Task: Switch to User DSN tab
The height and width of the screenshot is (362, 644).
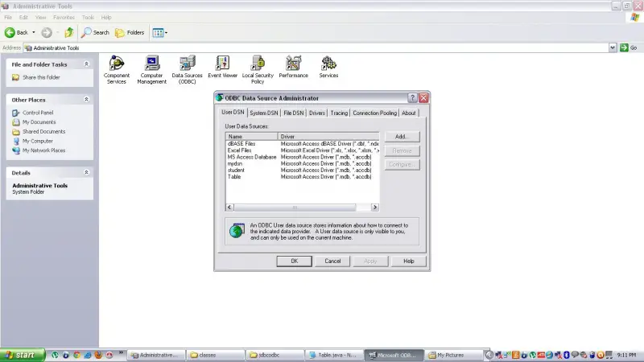Action: (x=233, y=112)
